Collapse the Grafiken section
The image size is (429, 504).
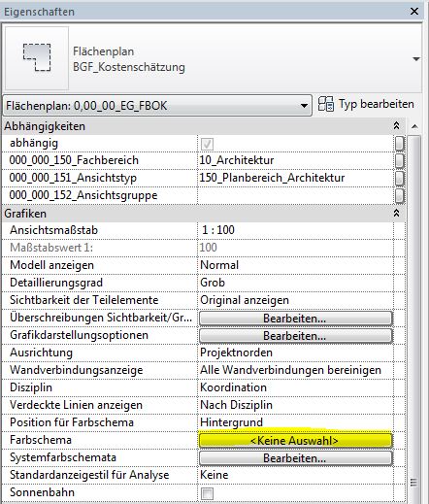(396, 213)
